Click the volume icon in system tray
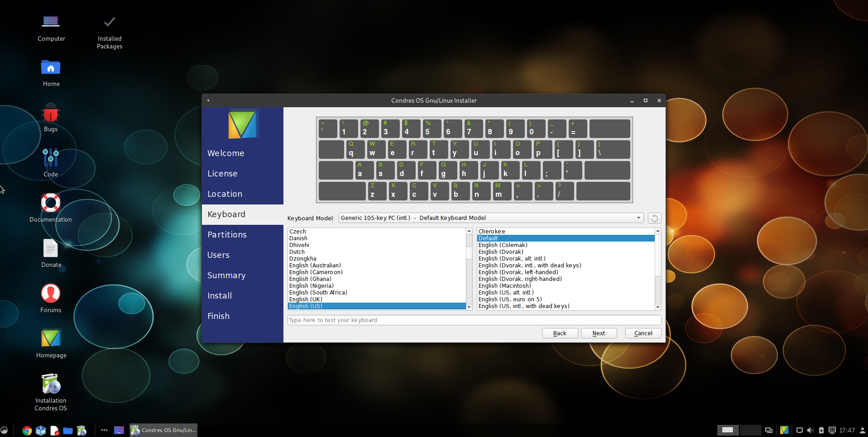Viewport: 868px width, 437px height. tap(810, 430)
